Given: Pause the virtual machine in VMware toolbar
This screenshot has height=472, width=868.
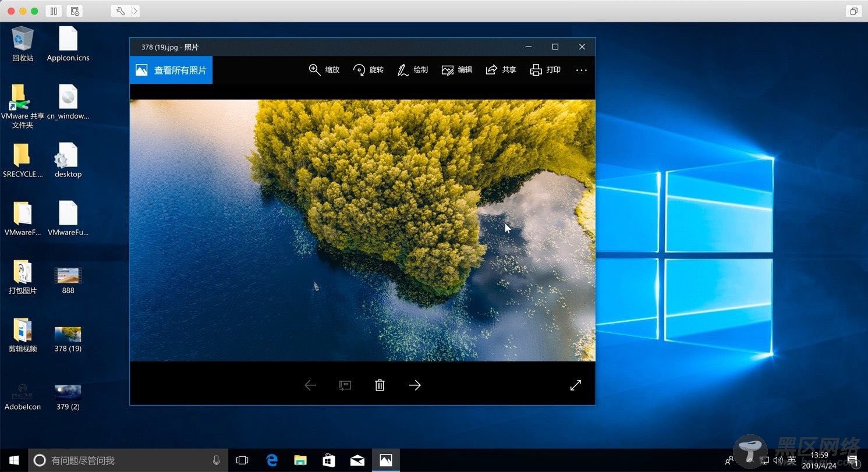Looking at the screenshot, I should point(53,11).
